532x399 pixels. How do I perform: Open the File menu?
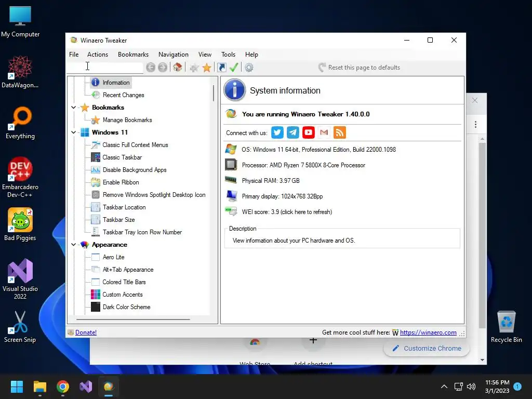click(74, 54)
